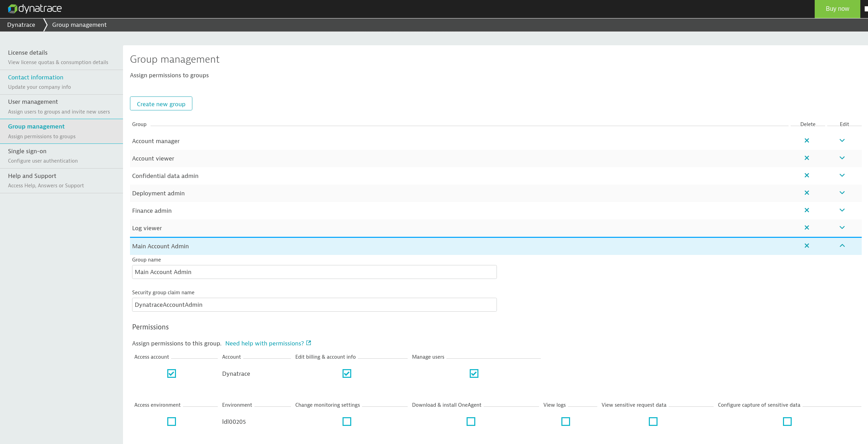Toggle Manage users checkbox for Dynatrace
868x444 pixels.
(x=473, y=373)
